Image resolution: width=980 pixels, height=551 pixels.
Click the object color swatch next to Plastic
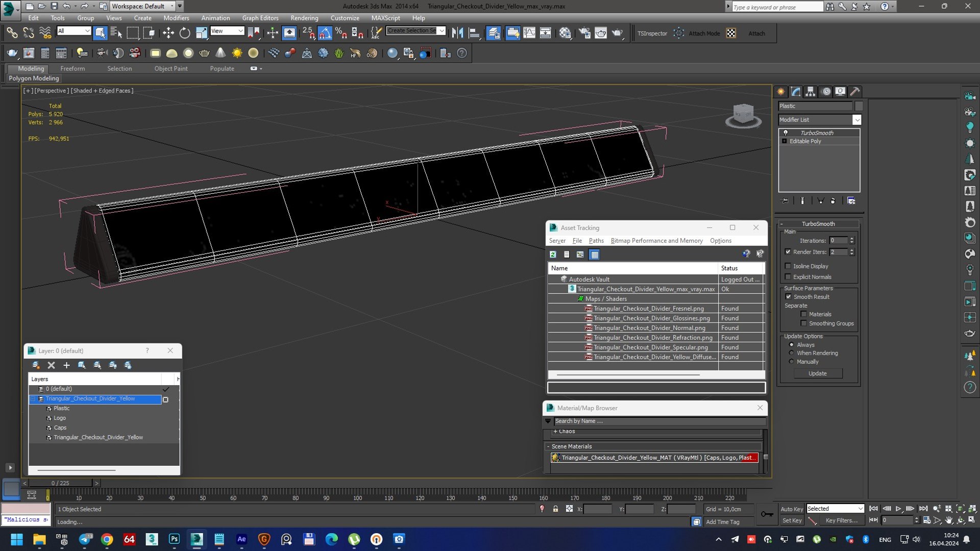coord(859,106)
